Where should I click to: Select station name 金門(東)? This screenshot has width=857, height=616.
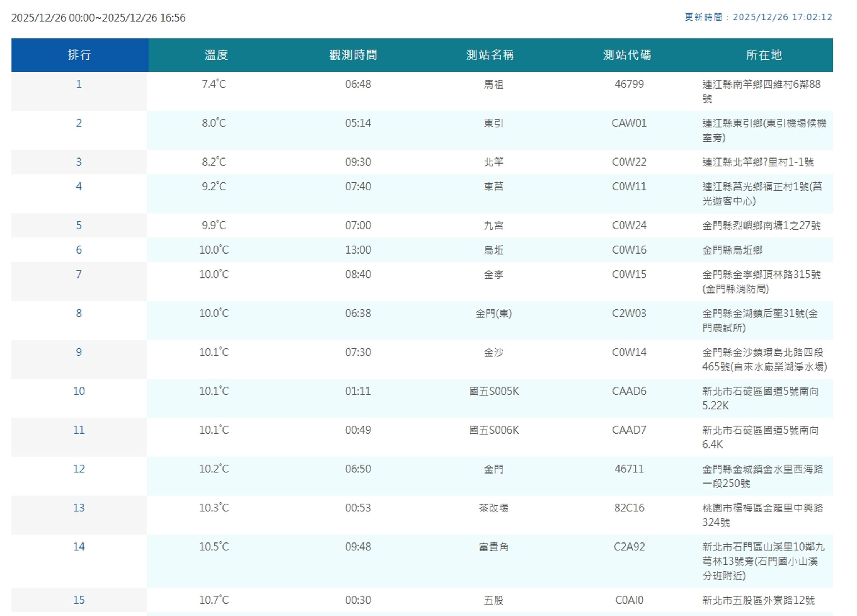coord(493,313)
